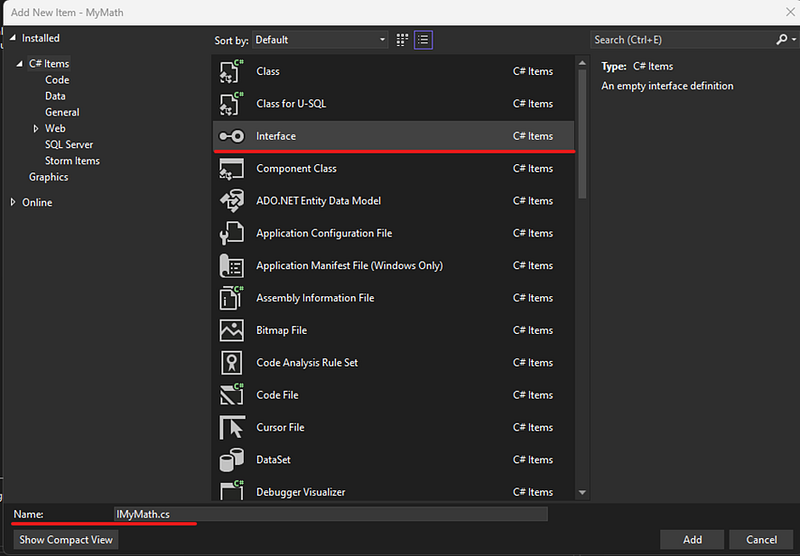Click 'Bitmap File' template name

(x=282, y=331)
